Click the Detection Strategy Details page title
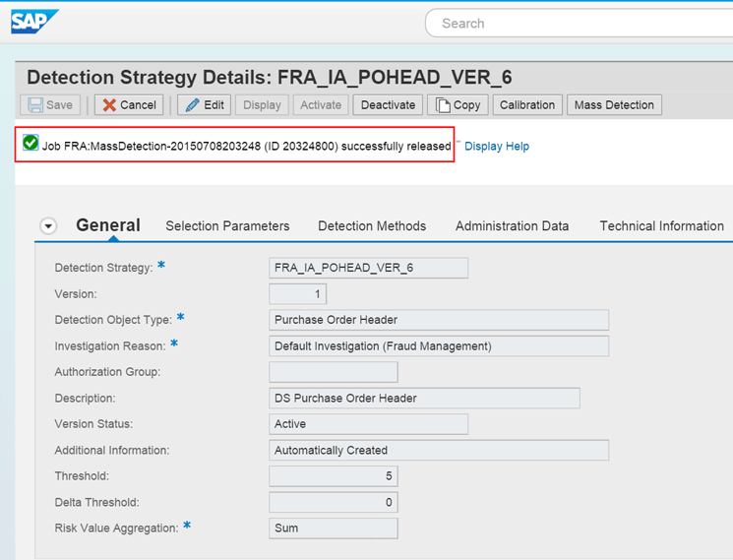Image resolution: width=733 pixels, height=560 pixels. 270,77
